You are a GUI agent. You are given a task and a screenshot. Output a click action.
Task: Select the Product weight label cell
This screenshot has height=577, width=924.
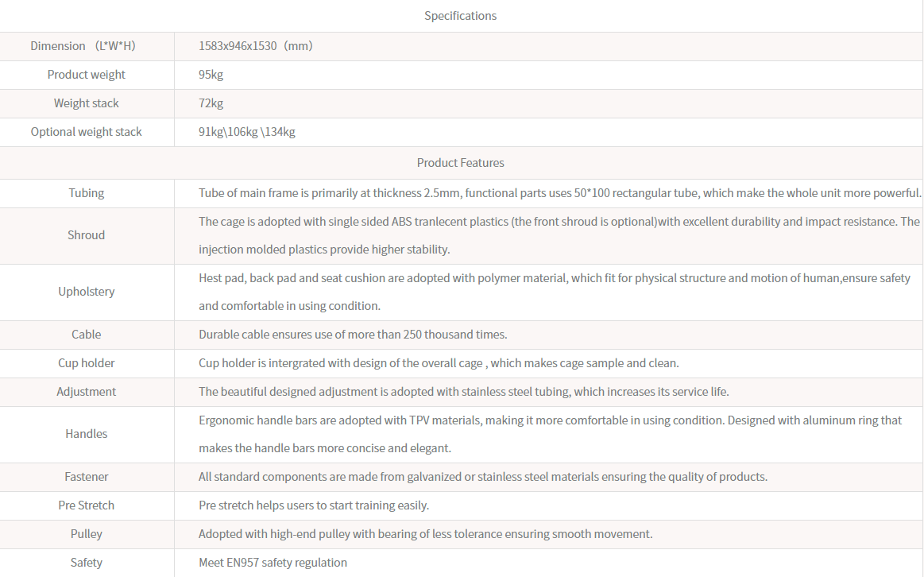[x=86, y=75]
